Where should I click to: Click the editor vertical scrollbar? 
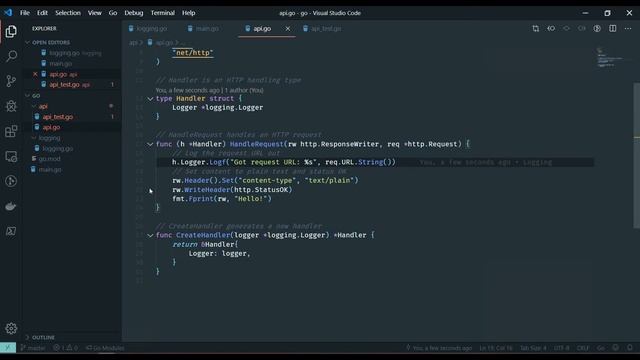point(636,155)
